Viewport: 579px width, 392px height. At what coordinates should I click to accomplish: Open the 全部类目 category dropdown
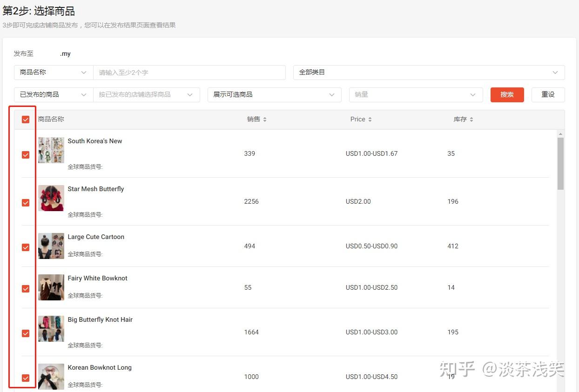[x=429, y=73]
